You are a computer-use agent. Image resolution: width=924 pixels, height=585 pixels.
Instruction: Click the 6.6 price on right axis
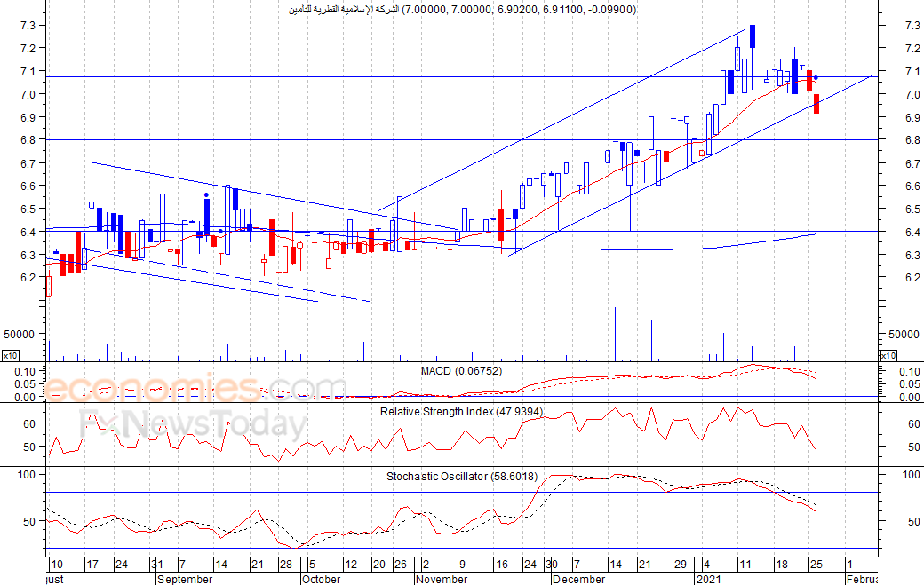(912, 186)
